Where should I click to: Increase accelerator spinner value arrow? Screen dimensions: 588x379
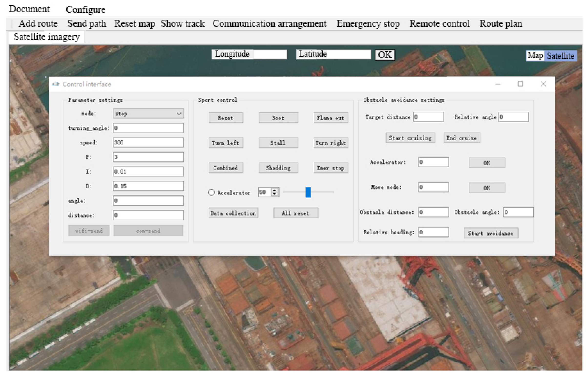[x=275, y=190]
